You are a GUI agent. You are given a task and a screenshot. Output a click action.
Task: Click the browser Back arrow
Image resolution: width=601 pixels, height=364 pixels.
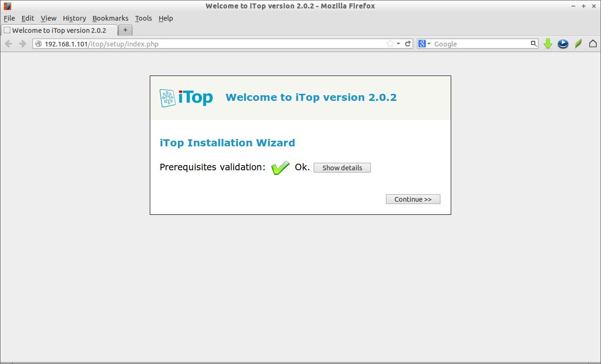click(x=8, y=44)
